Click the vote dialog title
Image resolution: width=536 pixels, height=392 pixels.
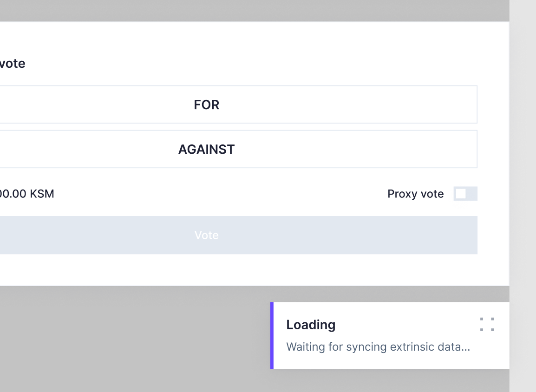(x=13, y=63)
